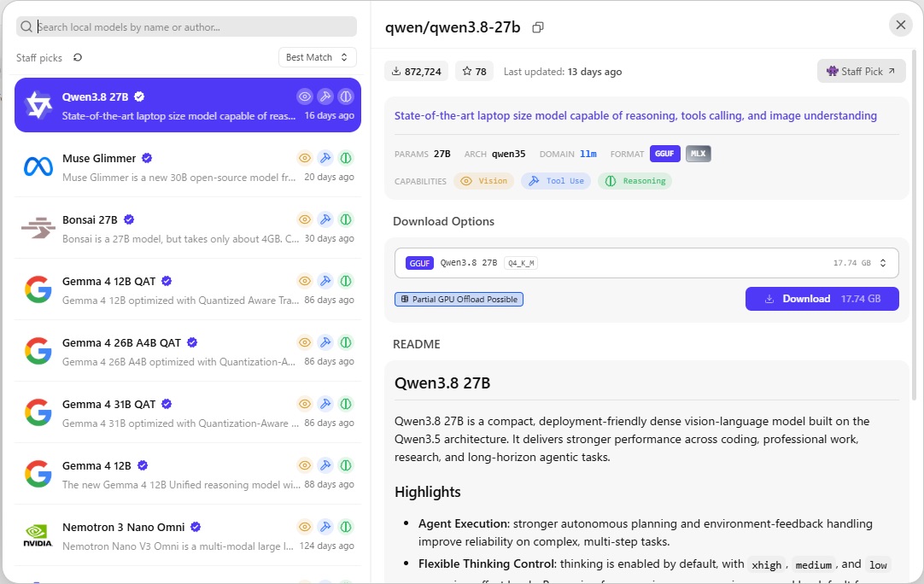Open the Q4_K_M quantization download selector

tap(646, 263)
